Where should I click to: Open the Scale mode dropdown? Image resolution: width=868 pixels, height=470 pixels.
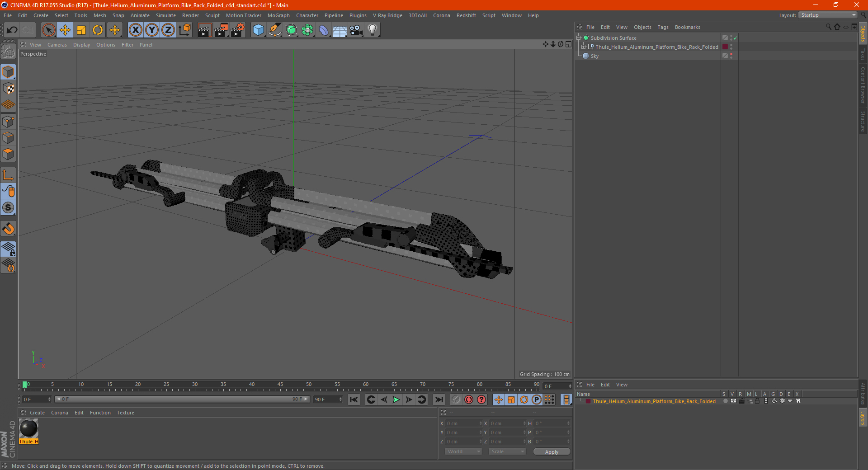[507, 451]
